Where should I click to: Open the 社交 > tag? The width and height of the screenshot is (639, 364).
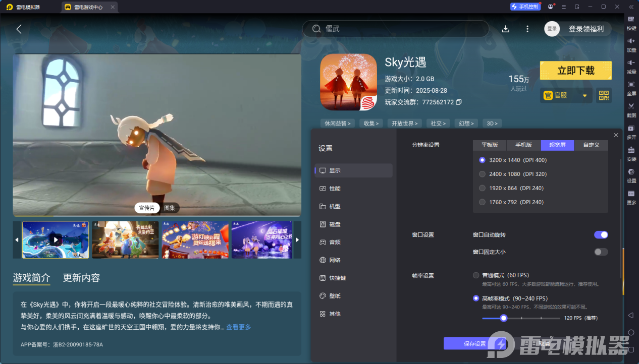(438, 123)
